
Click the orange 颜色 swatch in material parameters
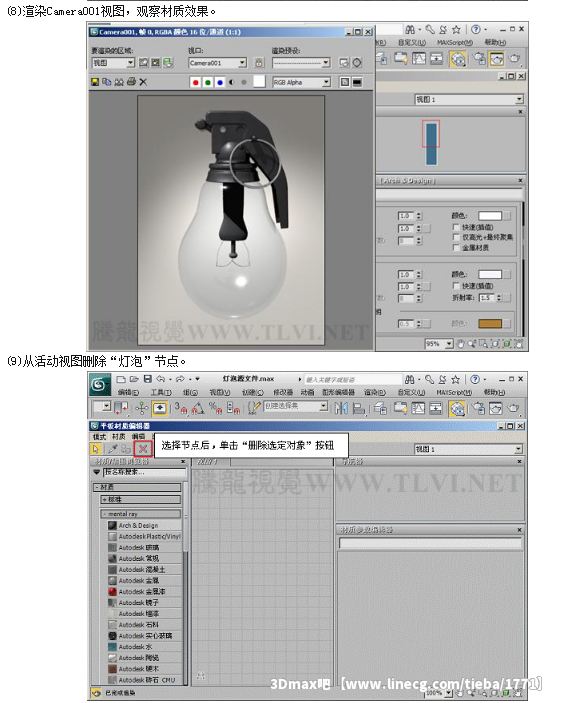[490, 323]
